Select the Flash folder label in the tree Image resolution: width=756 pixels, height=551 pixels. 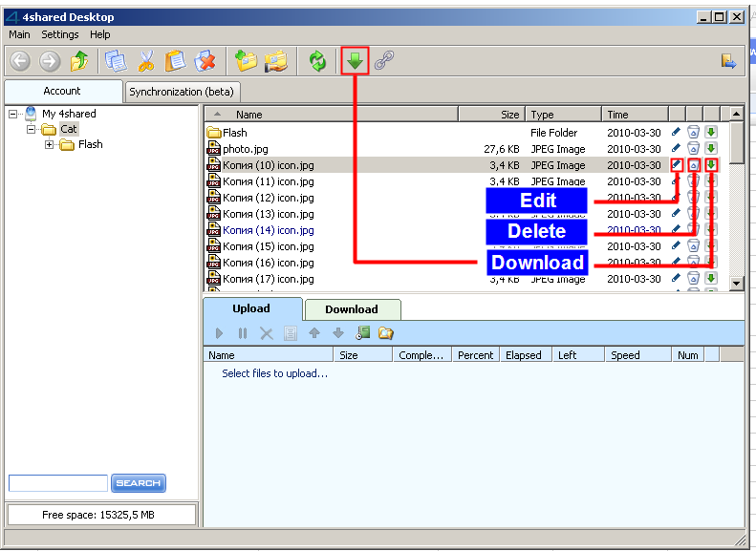pos(91,144)
